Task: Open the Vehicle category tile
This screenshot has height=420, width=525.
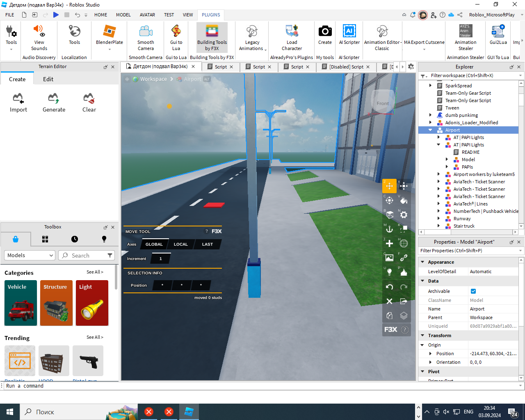Action: [21, 303]
